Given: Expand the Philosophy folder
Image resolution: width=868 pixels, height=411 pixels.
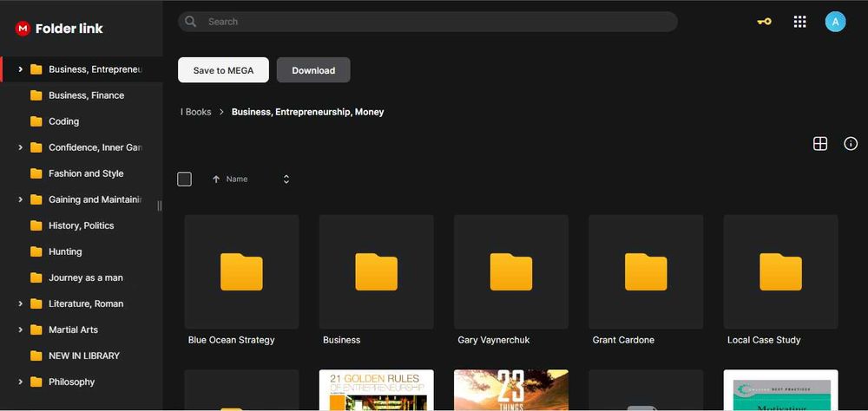Looking at the screenshot, I should [x=21, y=382].
